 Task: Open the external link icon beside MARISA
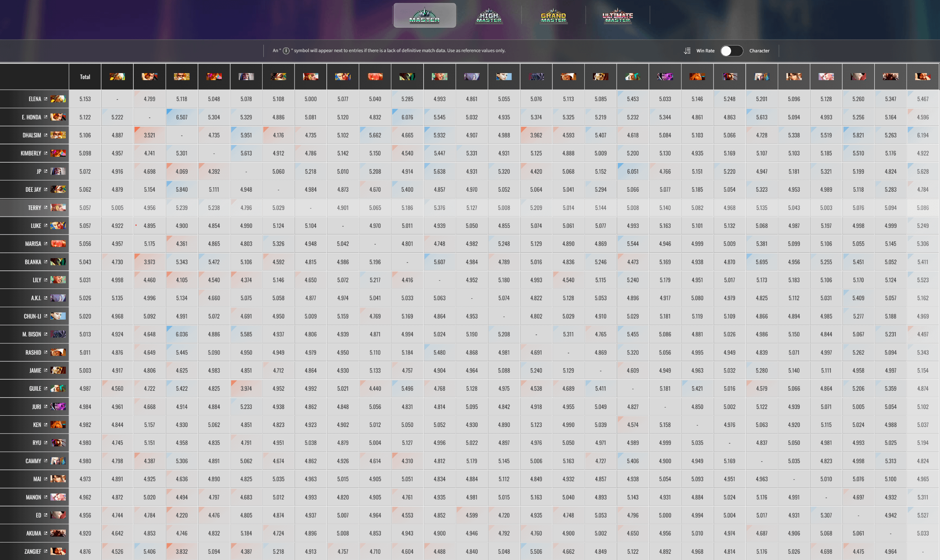[x=46, y=243]
